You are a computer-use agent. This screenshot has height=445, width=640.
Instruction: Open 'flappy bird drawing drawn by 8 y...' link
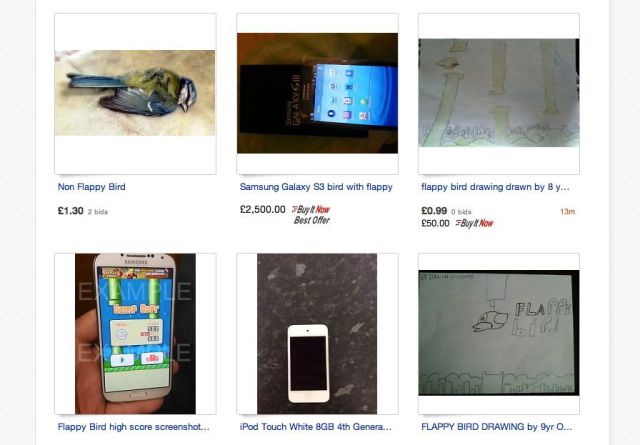coord(495,187)
